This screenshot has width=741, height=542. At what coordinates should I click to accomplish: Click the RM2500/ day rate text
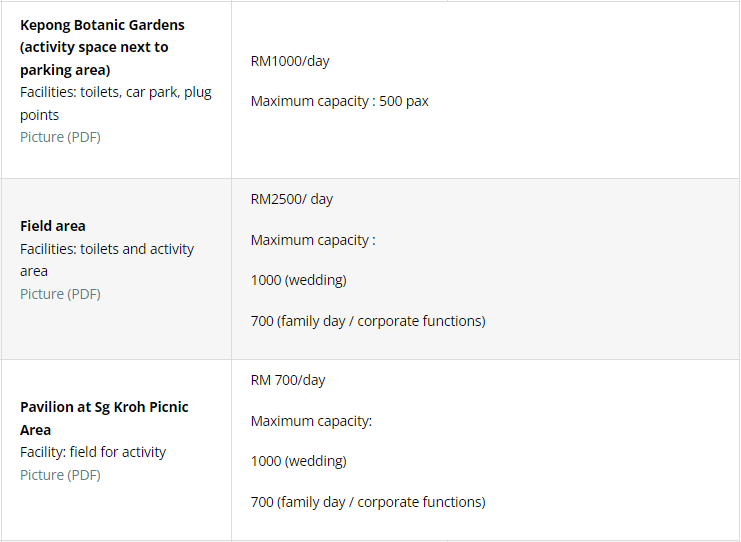pos(292,199)
